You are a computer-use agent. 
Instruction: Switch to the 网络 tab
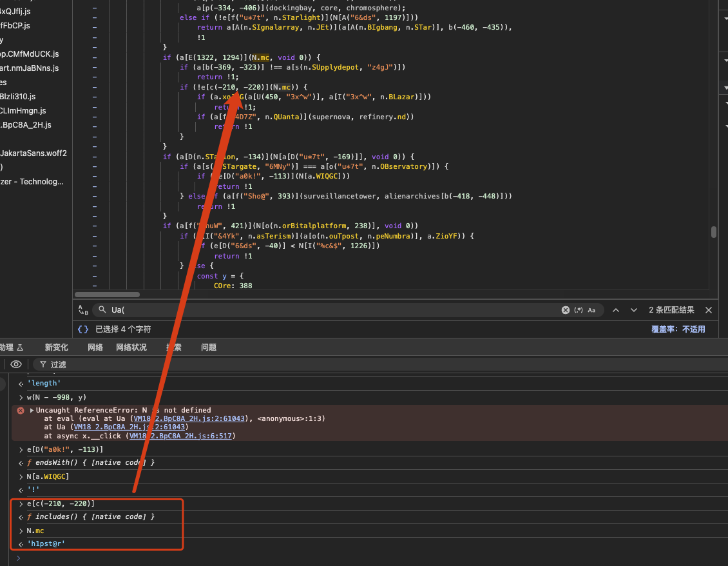tap(95, 347)
